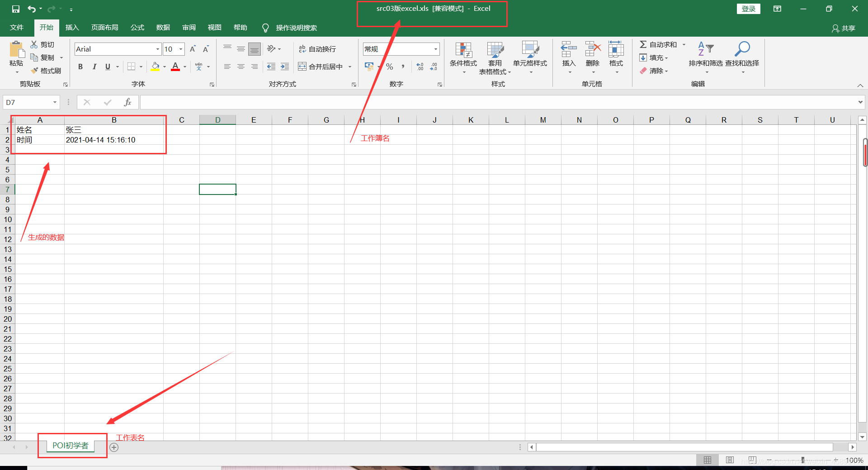
Task: Switch to Page Layout (页面布局) tab
Action: (104, 28)
